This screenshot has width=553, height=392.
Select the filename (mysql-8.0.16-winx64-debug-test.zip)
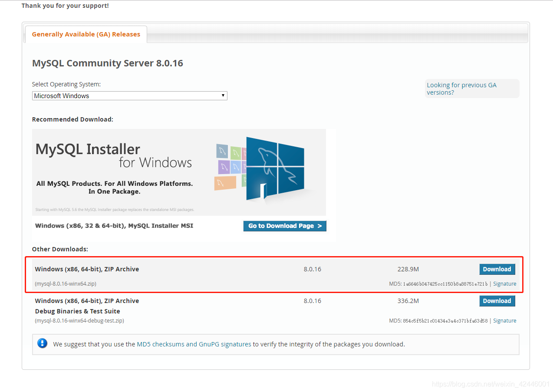[x=79, y=321]
